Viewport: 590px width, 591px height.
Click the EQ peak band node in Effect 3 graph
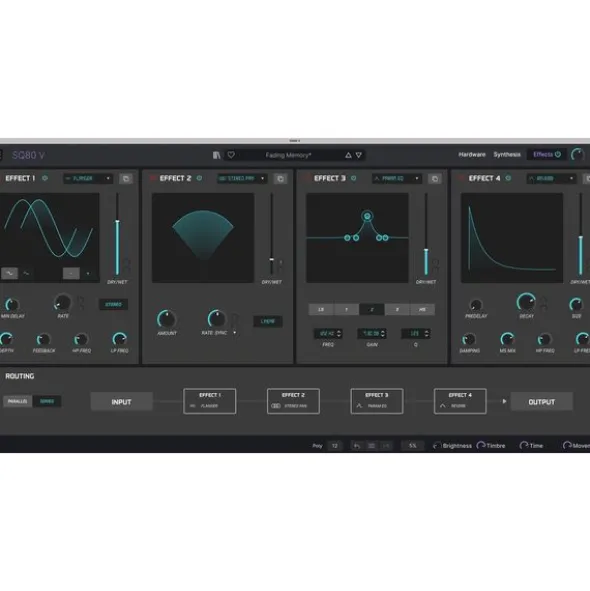click(367, 216)
